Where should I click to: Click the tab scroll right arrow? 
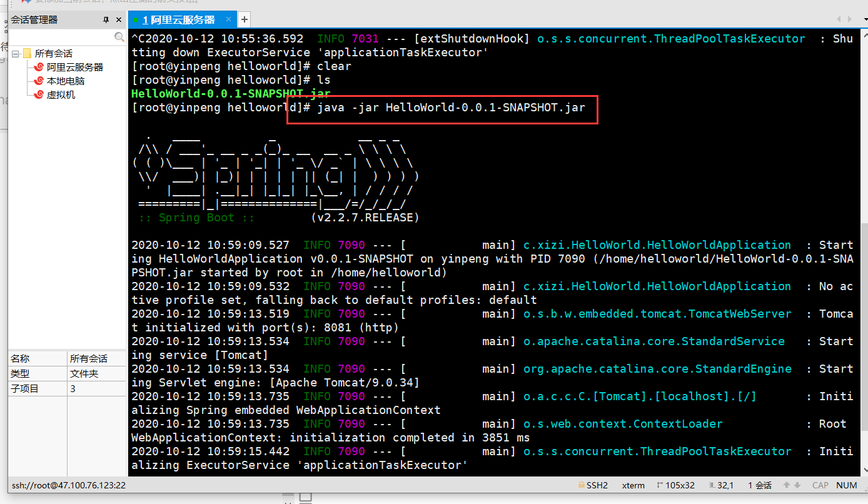[x=849, y=20]
